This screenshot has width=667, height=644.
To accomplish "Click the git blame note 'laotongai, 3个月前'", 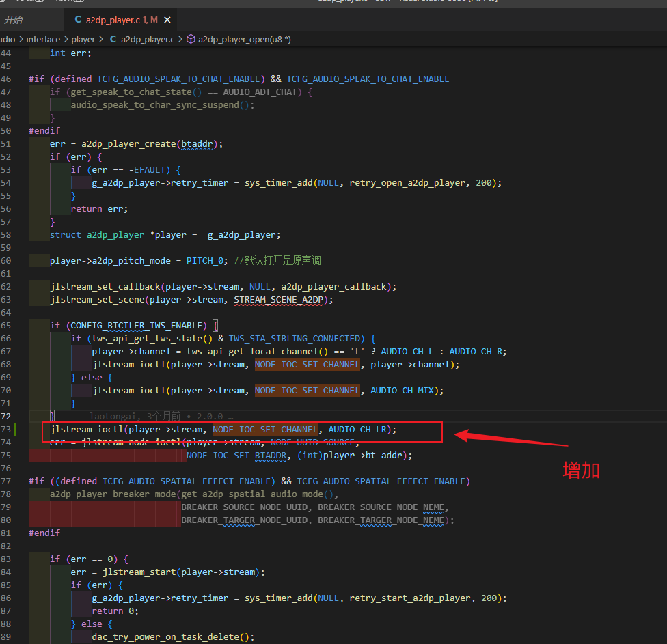I will (x=135, y=416).
